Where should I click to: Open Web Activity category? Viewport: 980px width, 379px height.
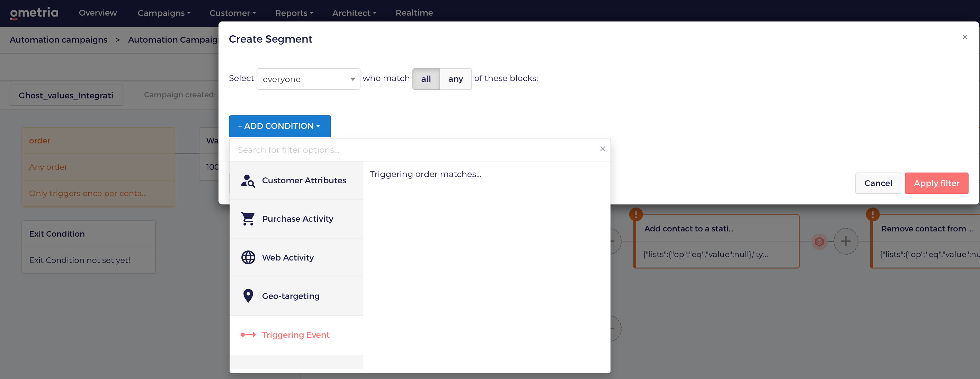pos(296,258)
